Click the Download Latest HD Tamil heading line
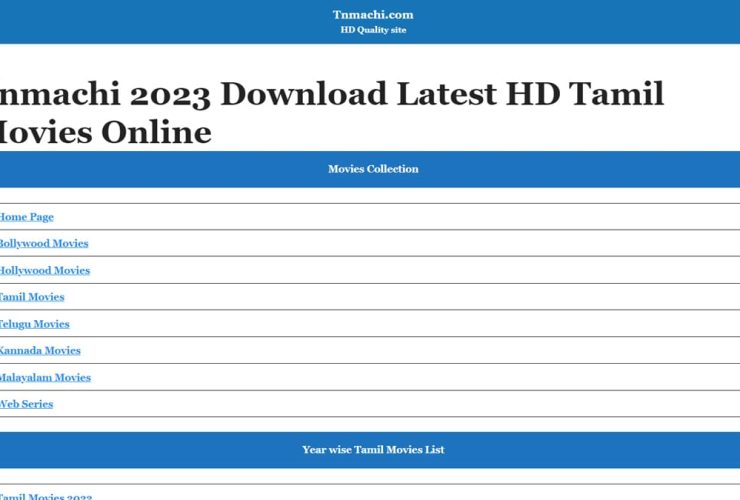The image size is (740, 500). pyautogui.click(x=442, y=94)
